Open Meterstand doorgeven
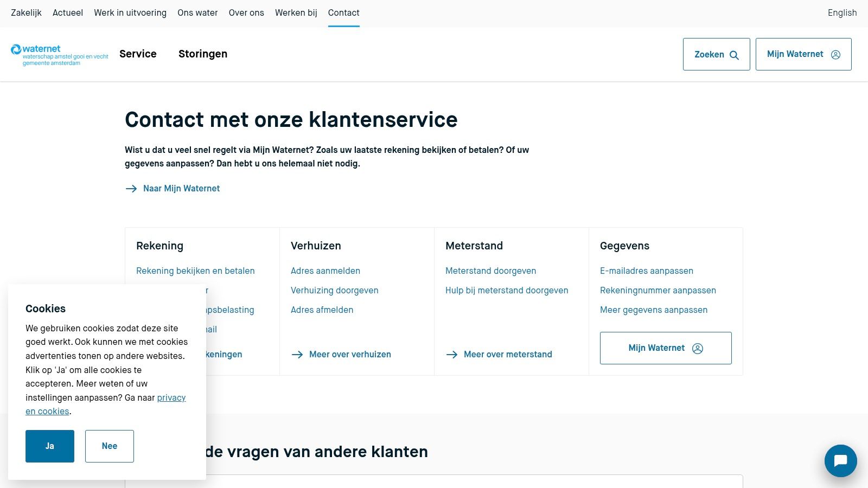This screenshot has height=488, width=868. 490,271
